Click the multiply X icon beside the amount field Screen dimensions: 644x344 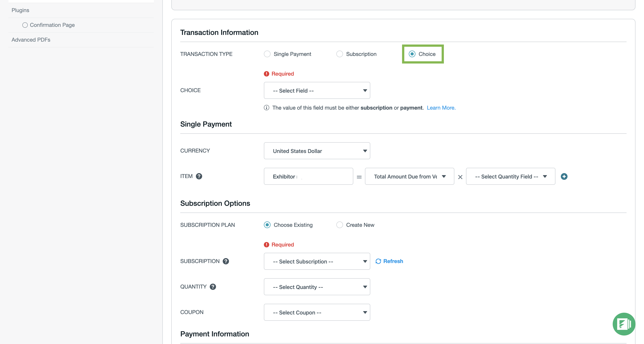[460, 177]
